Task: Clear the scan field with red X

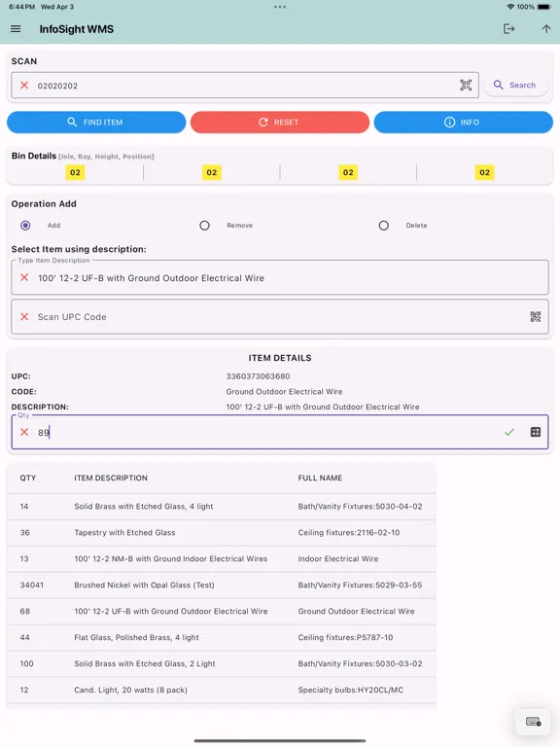Action: tap(24, 86)
